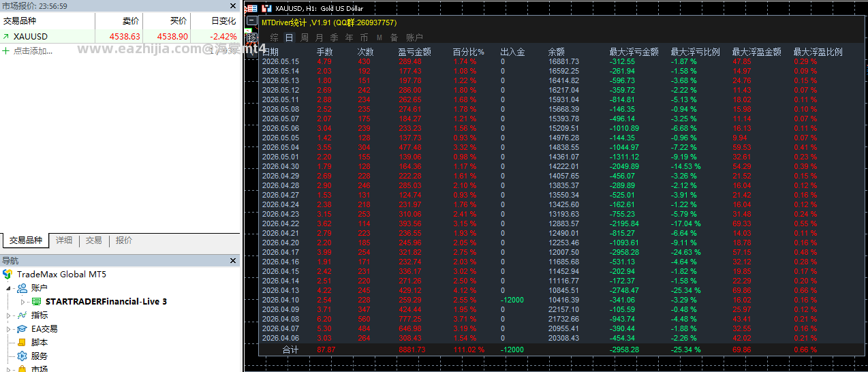Screen dimensions: 868x372
Task: Click the 最大浮盈比例 column header
Action: click(818, 51)
